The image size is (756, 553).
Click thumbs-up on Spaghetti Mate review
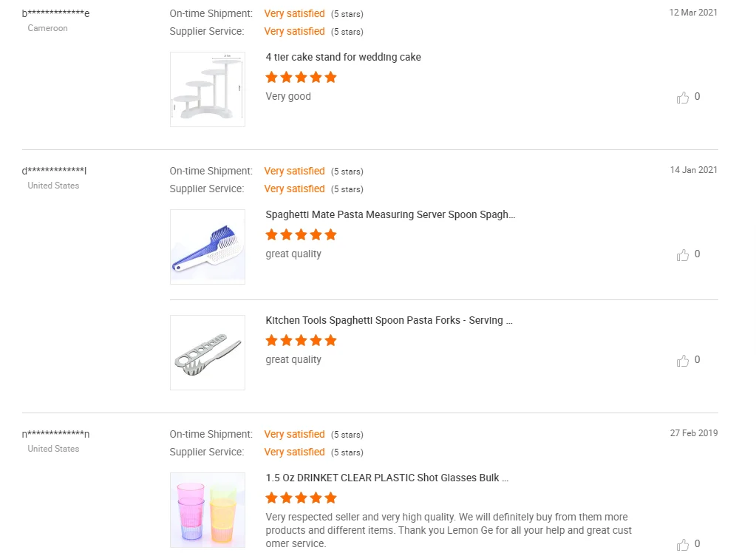click(683, 255)
